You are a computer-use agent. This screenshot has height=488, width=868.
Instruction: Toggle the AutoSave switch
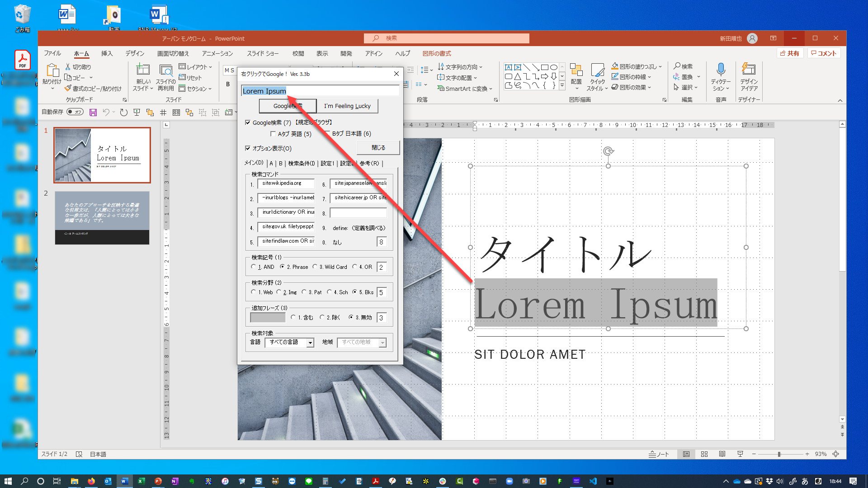(x=75, y=112)
